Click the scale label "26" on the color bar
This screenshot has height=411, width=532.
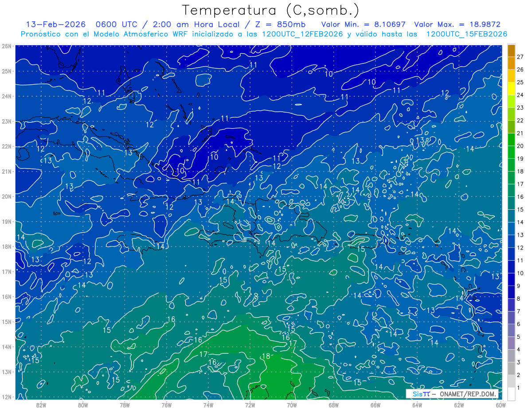(520, 70)
